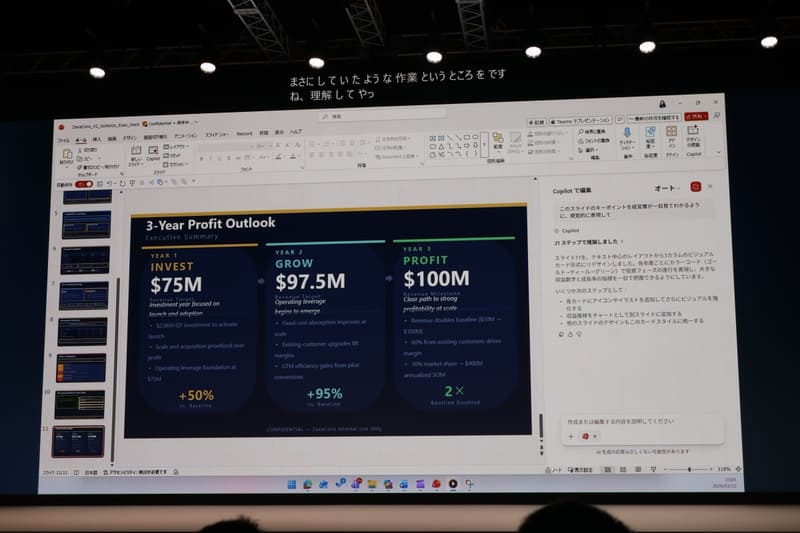
Task: Adjust the zoom slider in the status bar
Action: click(690, 469)
